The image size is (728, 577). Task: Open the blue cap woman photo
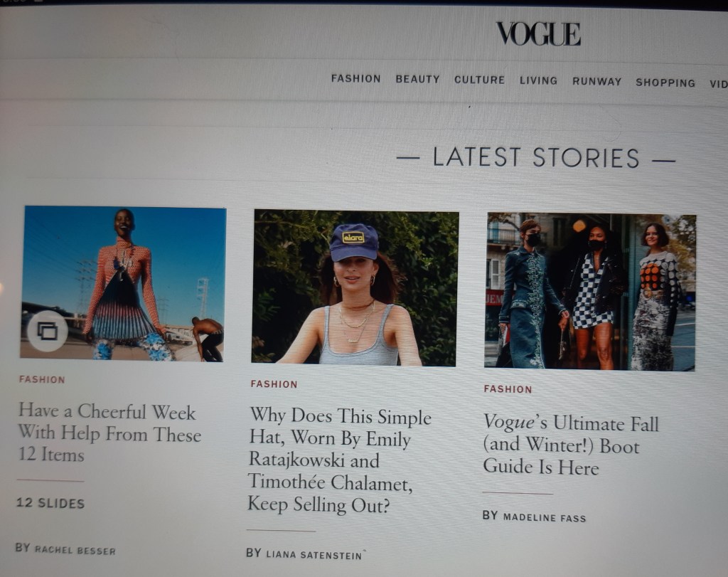click(x=355, y=288)
